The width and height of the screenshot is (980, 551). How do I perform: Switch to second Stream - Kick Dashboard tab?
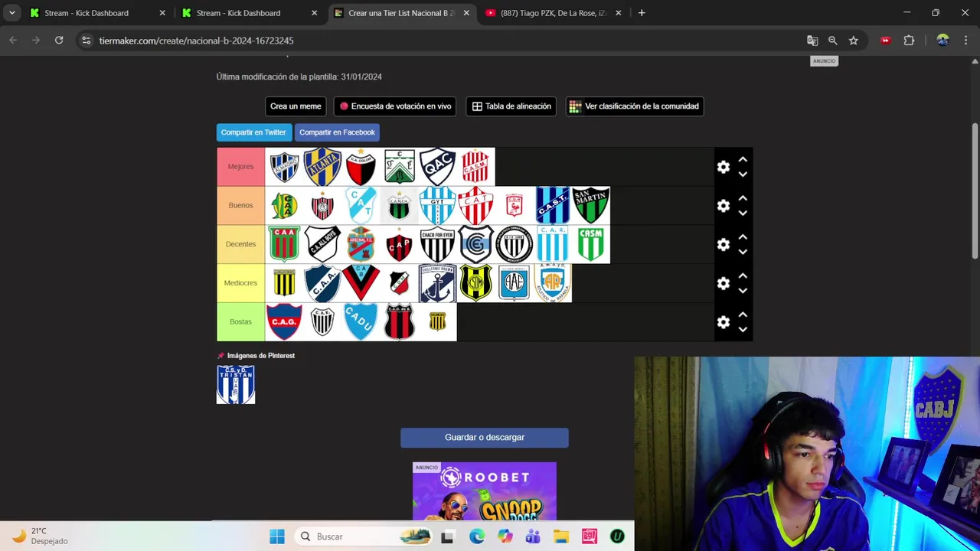tap(248, 13)
